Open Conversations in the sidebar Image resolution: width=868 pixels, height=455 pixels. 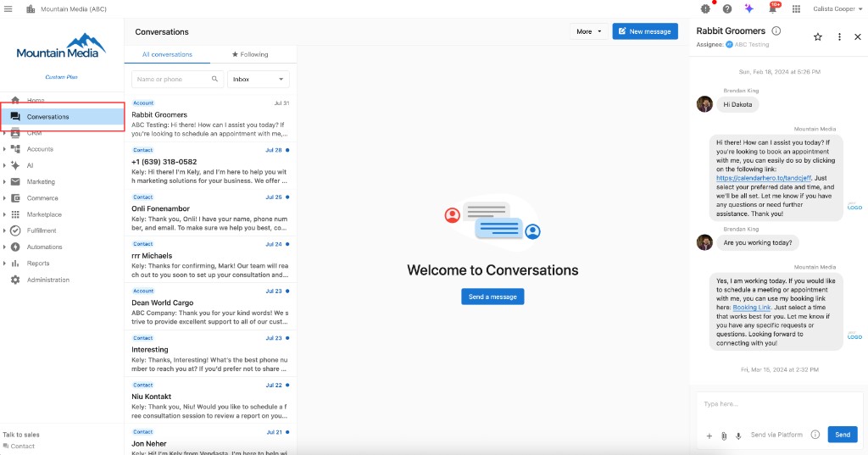click(62, 117)
